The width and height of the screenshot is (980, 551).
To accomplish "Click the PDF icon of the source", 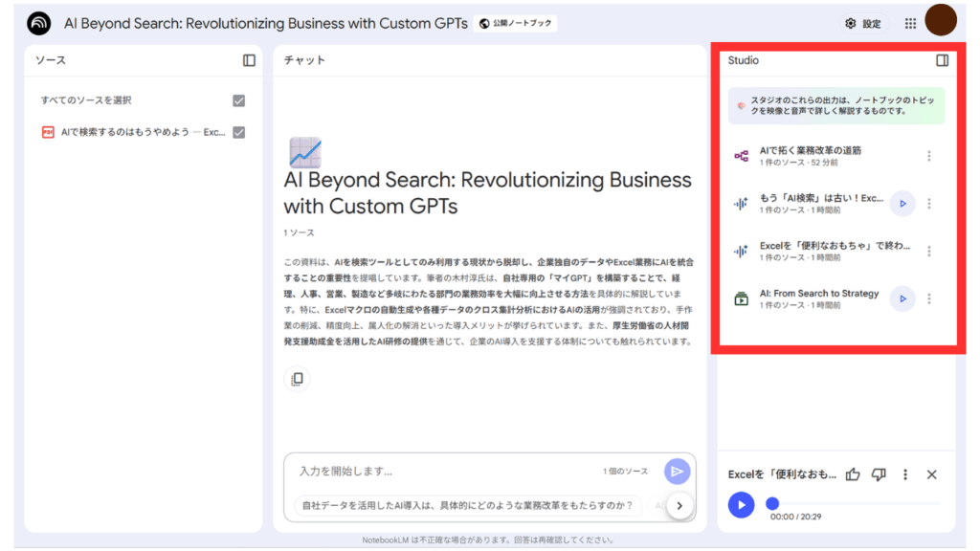I will (48, 132).
